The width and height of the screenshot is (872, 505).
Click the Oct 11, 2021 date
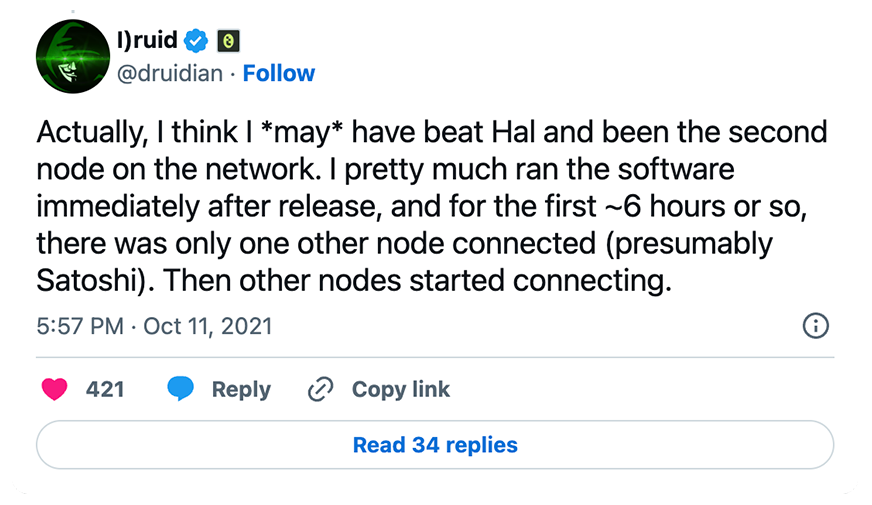(208, 326)
